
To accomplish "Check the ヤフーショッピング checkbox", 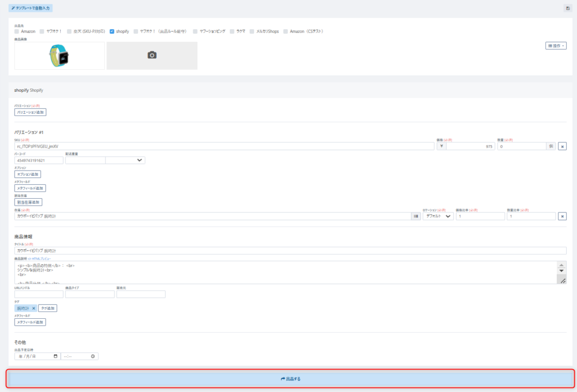I will 195,32.
